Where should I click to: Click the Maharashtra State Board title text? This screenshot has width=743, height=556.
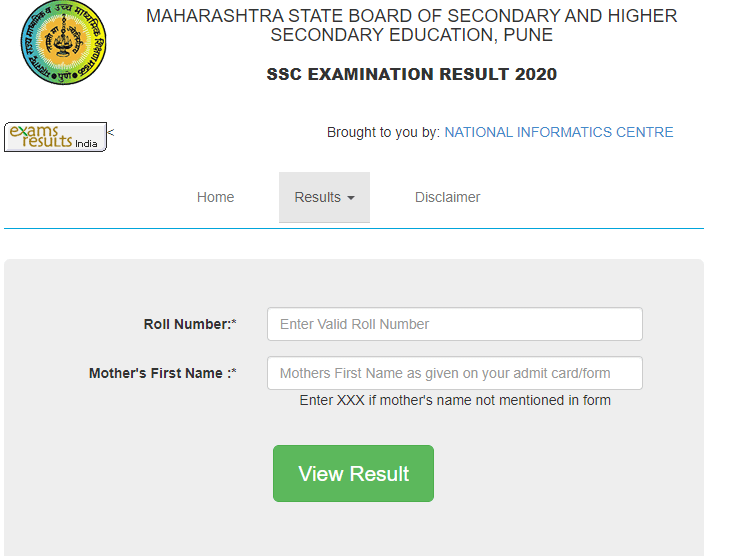(411, 26)
